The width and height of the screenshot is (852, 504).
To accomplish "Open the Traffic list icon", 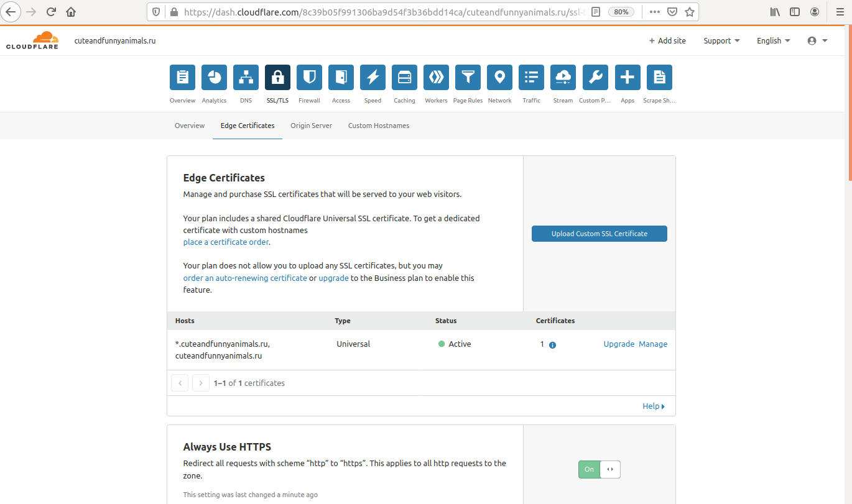I will coord(531,77).
